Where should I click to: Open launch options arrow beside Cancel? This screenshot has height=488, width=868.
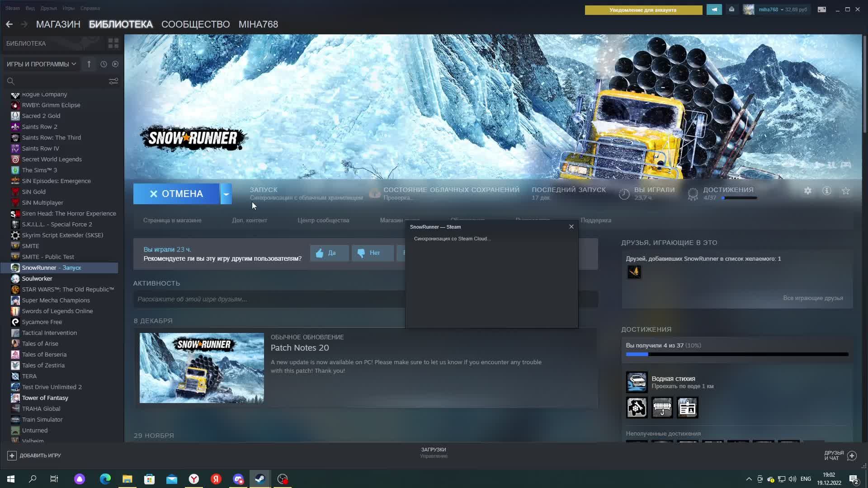[226, 194]
